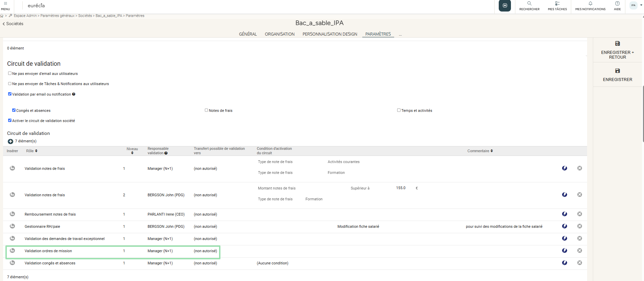Click Enregistrer + Retour button

tap(617, 50)
